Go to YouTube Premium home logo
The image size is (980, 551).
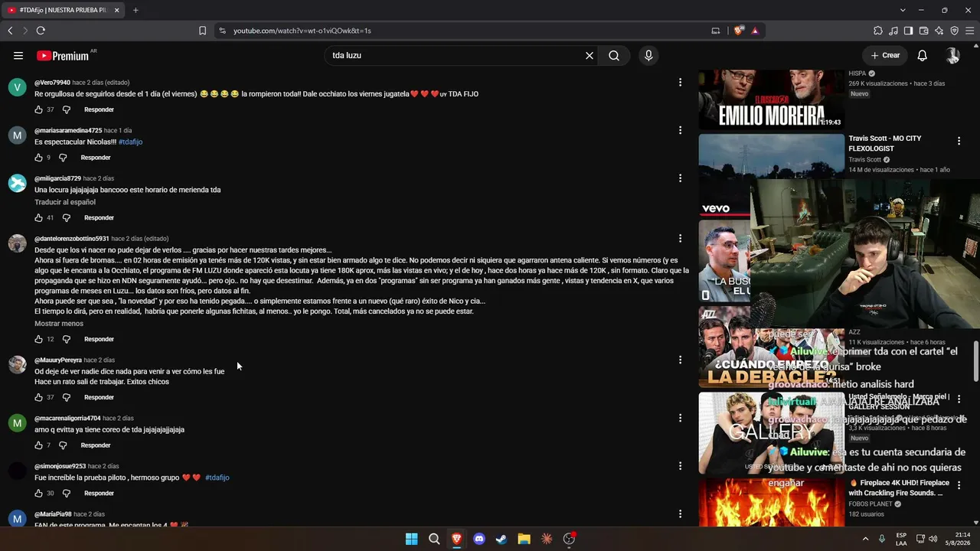[x=63, y=55]
